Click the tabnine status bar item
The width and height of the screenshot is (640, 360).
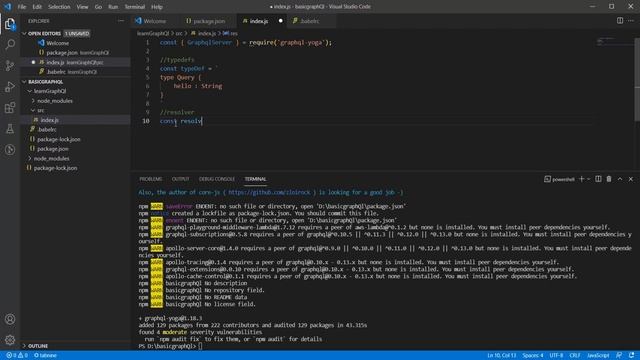pyautogui.click(x=45, y=356)
